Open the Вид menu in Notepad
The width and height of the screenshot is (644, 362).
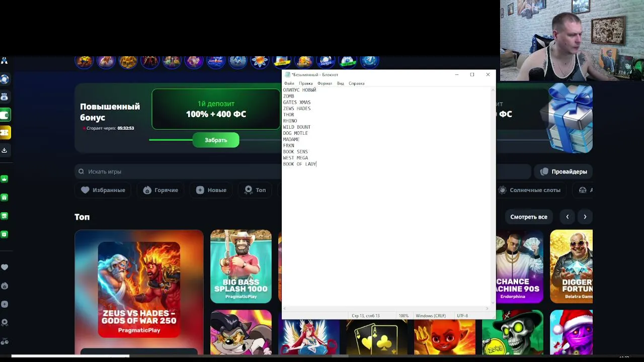coord(341,83)
